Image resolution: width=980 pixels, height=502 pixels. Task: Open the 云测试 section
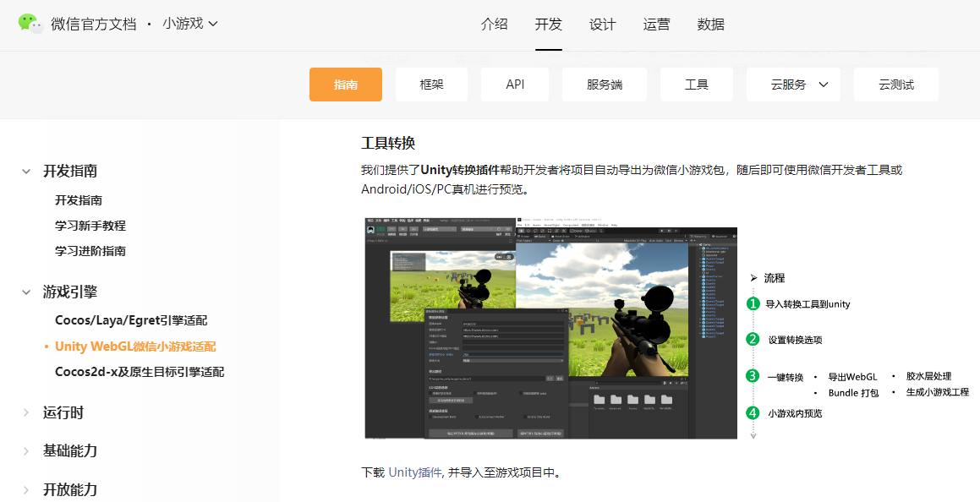point(896,85)
